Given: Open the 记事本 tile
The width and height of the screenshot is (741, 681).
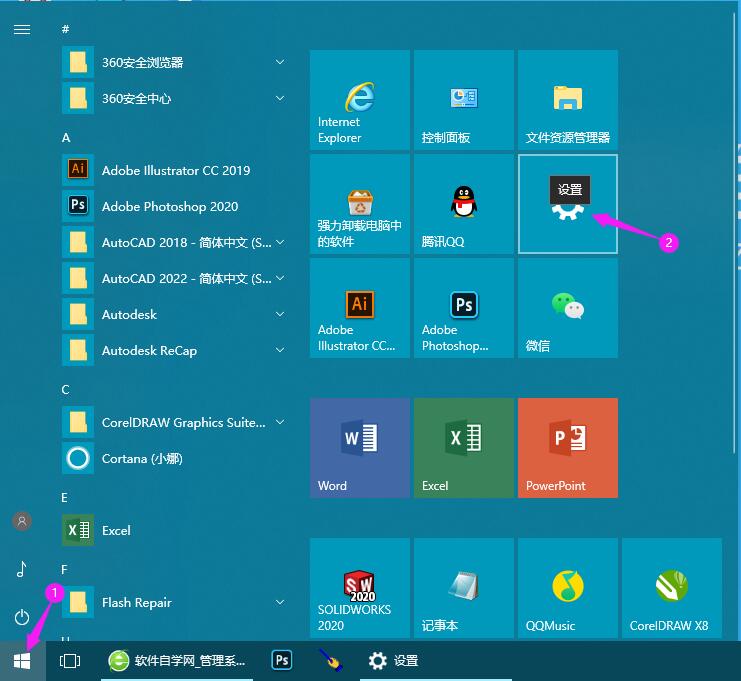Looking at the screenshot, I should coord(464,587).
